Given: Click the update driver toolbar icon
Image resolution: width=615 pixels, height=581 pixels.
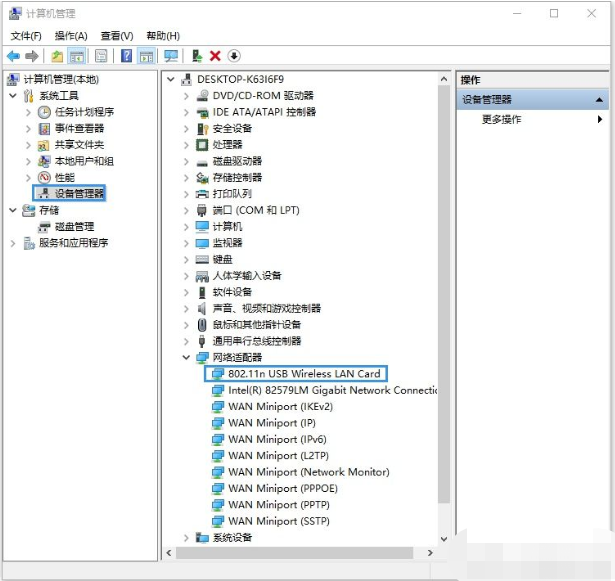Looking at the screenshot, I should [197, 56].
